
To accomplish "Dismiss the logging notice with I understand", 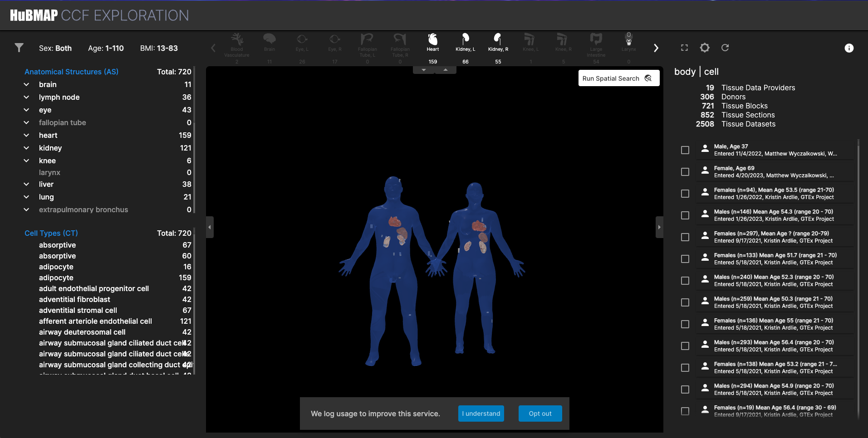I will pyautogui.click(x=481, y=414).
